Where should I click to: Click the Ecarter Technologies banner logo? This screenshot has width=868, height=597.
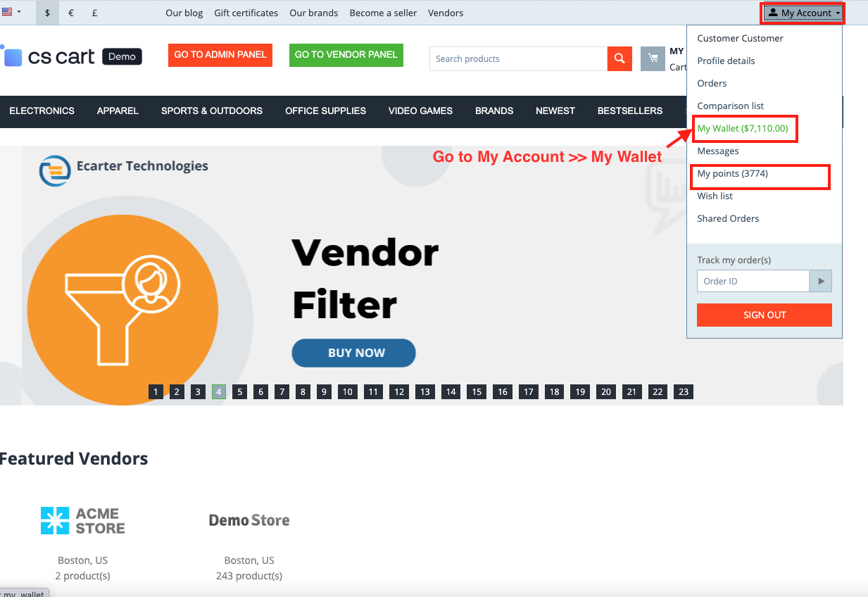(124, 169)
